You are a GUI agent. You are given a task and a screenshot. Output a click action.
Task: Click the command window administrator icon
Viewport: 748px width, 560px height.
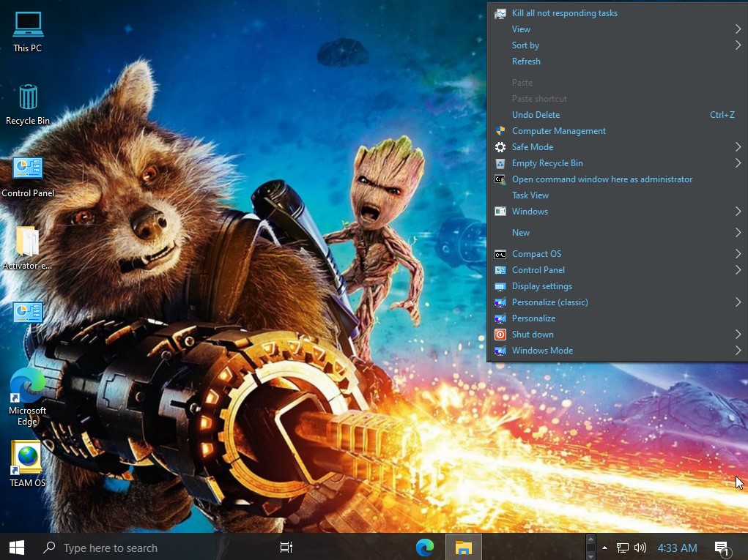click(500, 179)
